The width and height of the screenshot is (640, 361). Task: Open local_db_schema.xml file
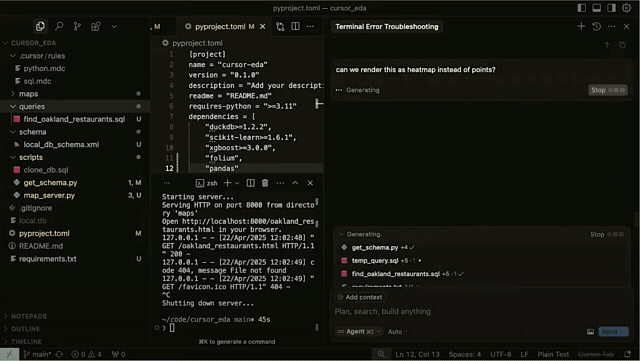[61, 145]
